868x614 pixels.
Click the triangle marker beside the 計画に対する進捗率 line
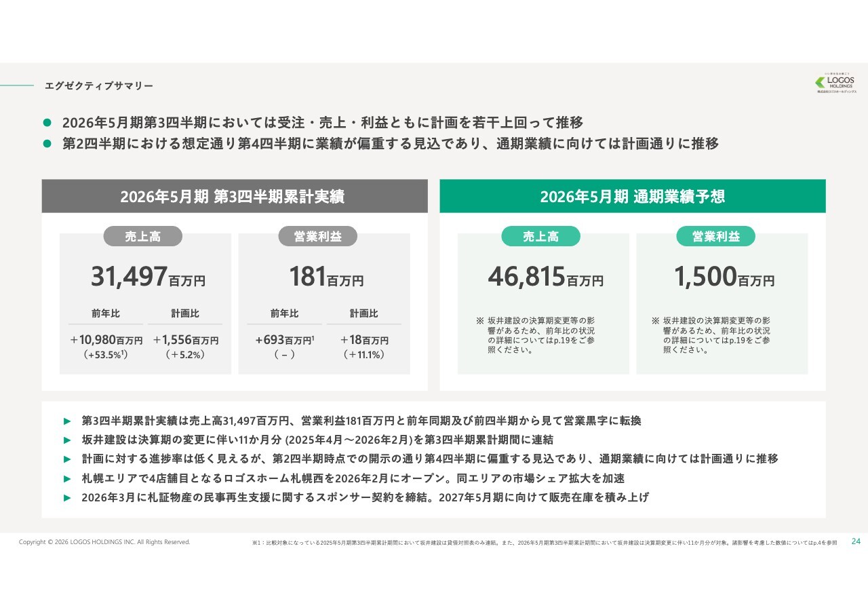point(67,459)
